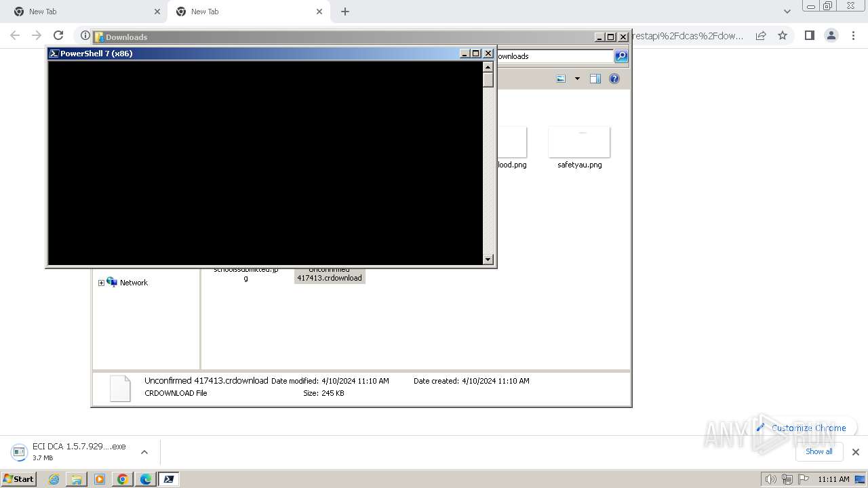Click Show all downloads button
This screenshot has width=868, height=488.
pyautogui.click(x=818, y=451)
